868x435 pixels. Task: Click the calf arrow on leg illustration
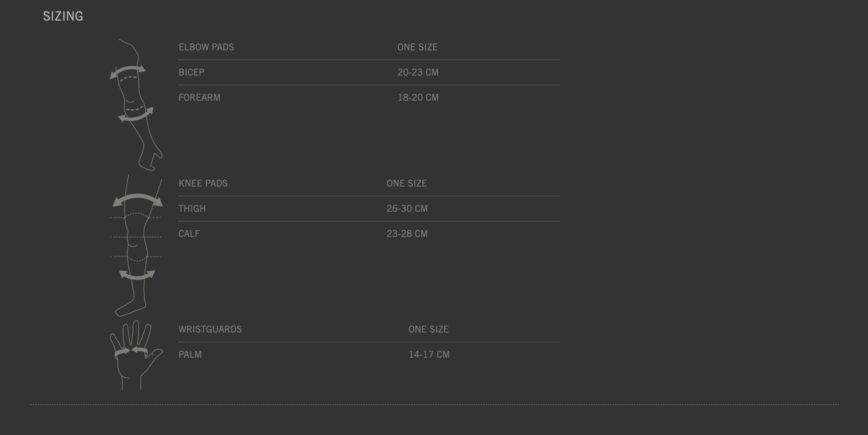(137, 275)
